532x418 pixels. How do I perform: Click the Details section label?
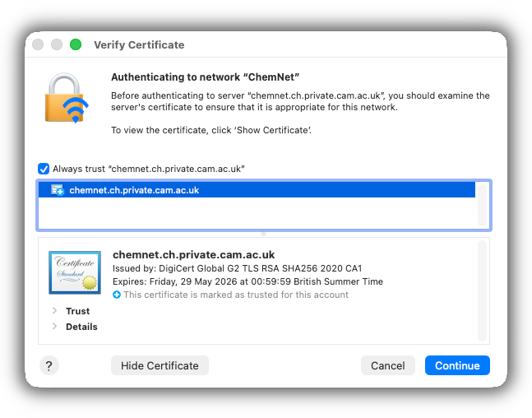pos(81,327)
